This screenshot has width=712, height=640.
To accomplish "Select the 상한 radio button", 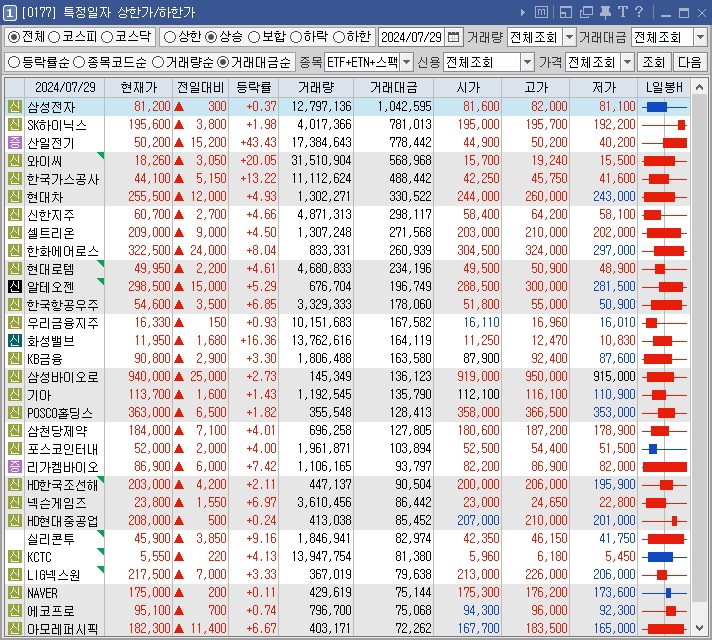I will click(169, 37).
